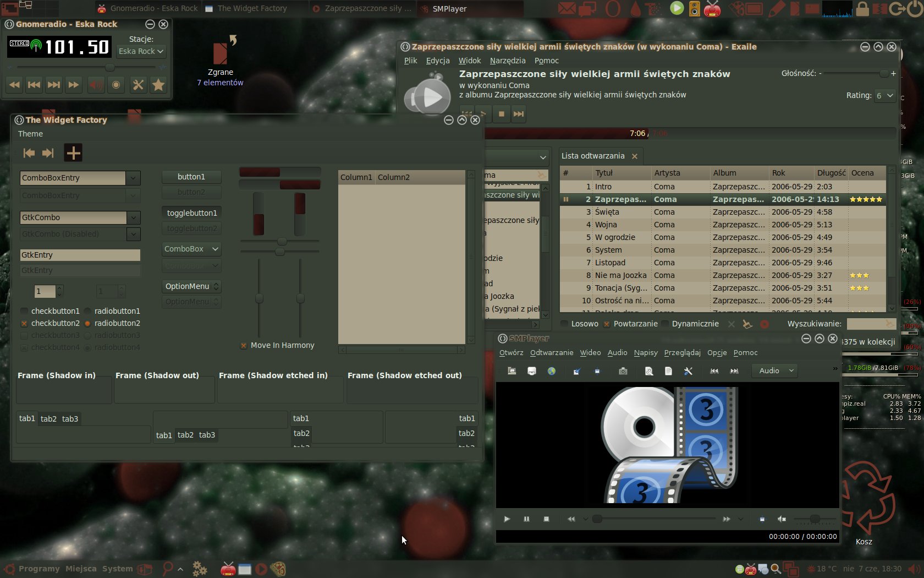Click Widget Factory go-first arrow icon
Image resolution: width=924 pixels, height=578 pixels.
click(x=29, y=153)
